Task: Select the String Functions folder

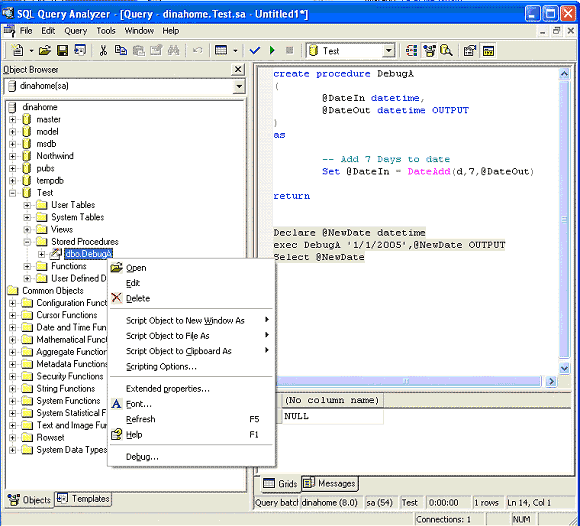Action: pos(65,388)
